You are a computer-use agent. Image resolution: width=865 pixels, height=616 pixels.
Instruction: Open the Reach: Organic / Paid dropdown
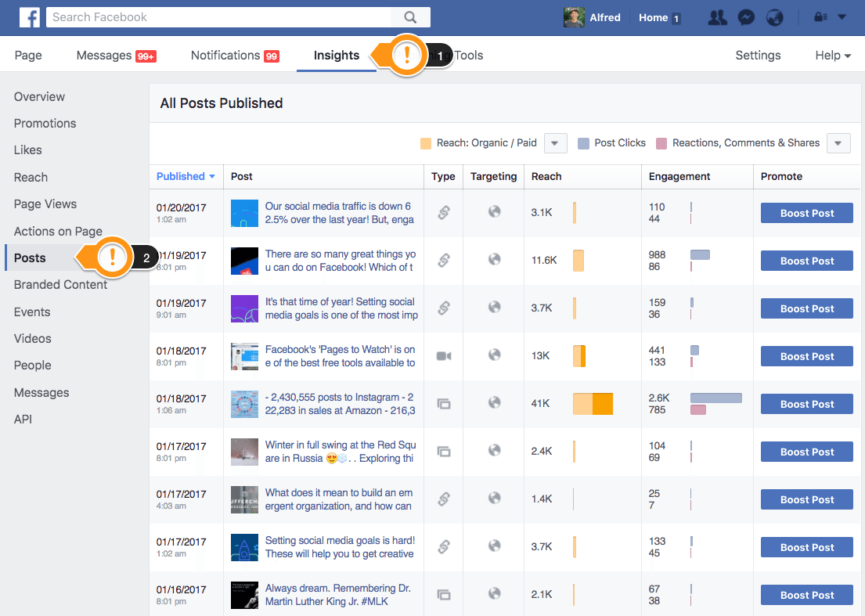(x=555, y=143)
